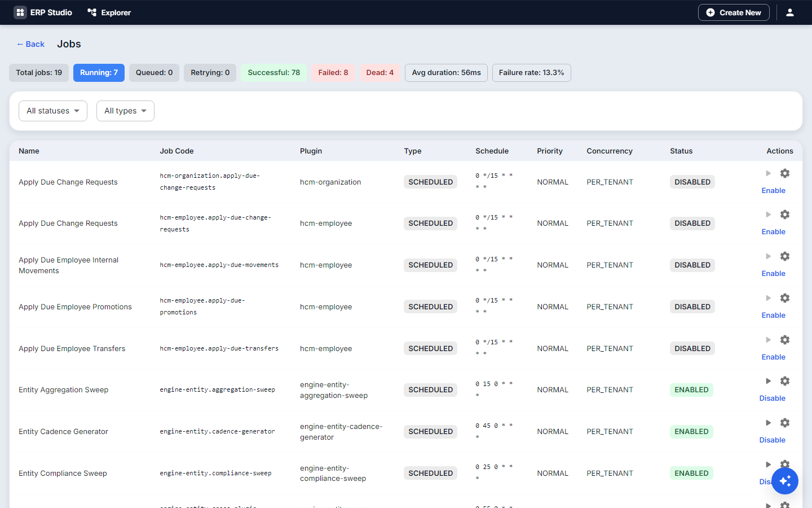
Task: Run the Entity Aggregation Sweep job
Action: coord(768,381)
